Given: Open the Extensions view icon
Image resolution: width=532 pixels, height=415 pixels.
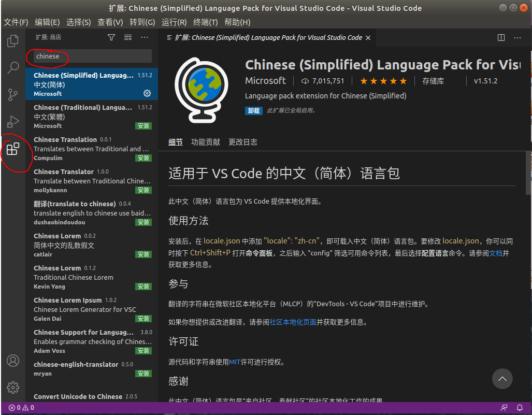Looking at the screenshot, I should pos(13,149).
